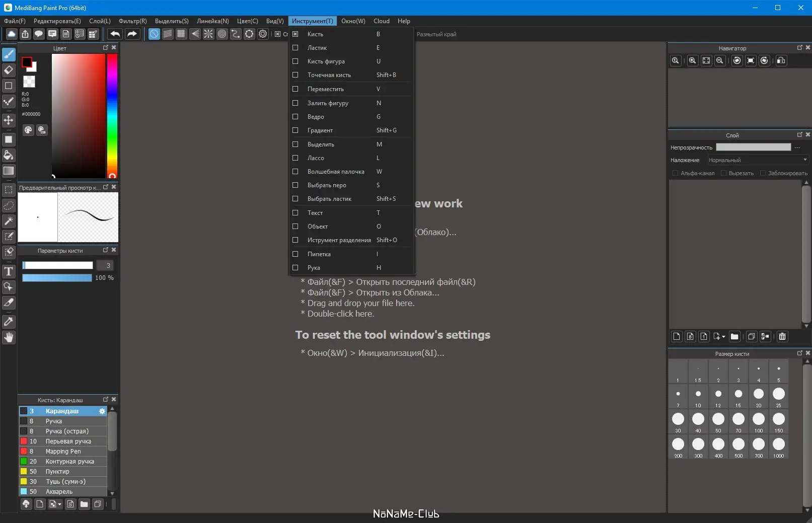Image resolution: width=812 pixels, height=523 pixels.
Task: Click the red saturation color field
Action: click(79, 115)
